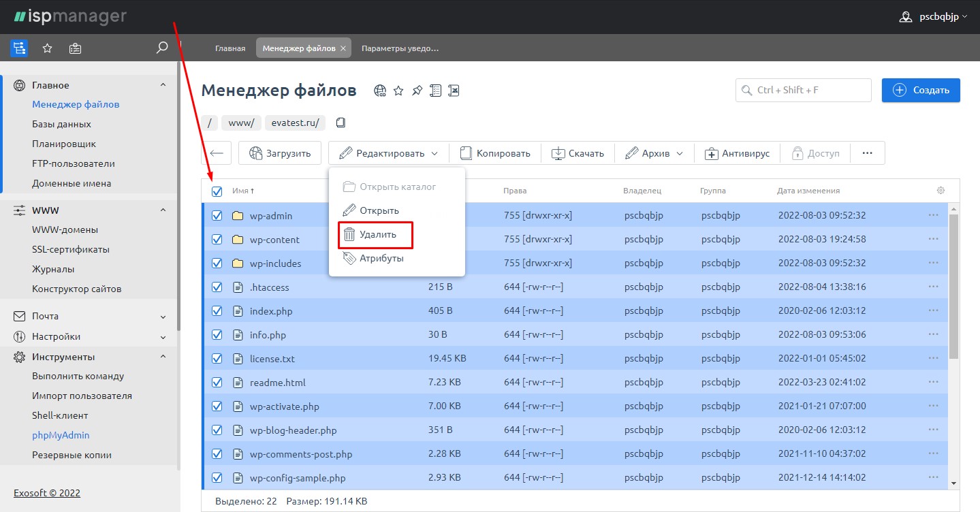
Task: Open the menu tree icon in sidebar
Action: pos(18,48)
